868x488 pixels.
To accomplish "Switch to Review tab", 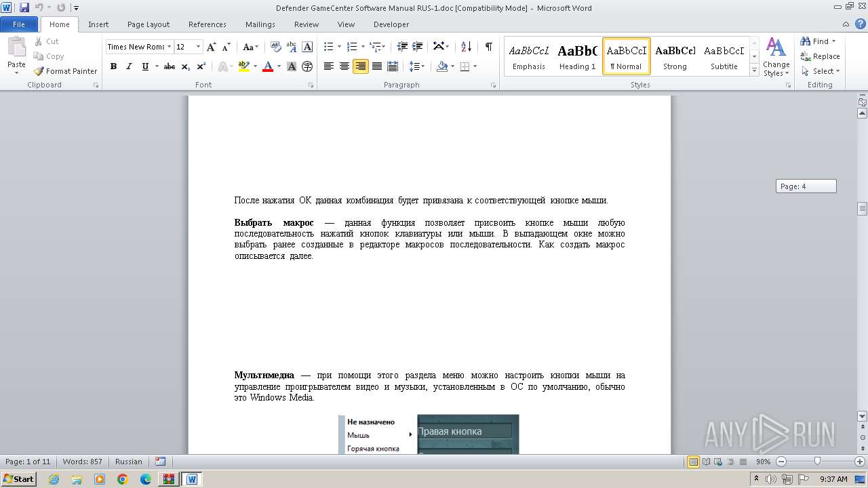I will [307, 24].
